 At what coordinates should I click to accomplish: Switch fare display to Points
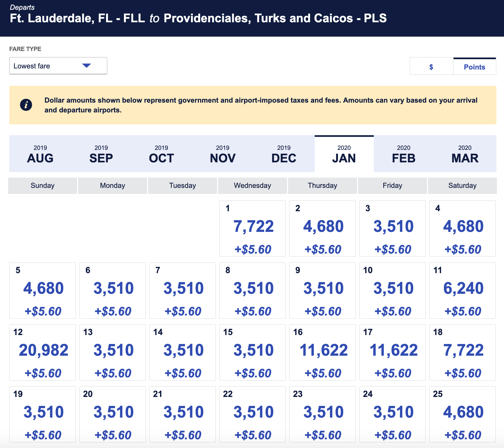[x=474, y=67]
